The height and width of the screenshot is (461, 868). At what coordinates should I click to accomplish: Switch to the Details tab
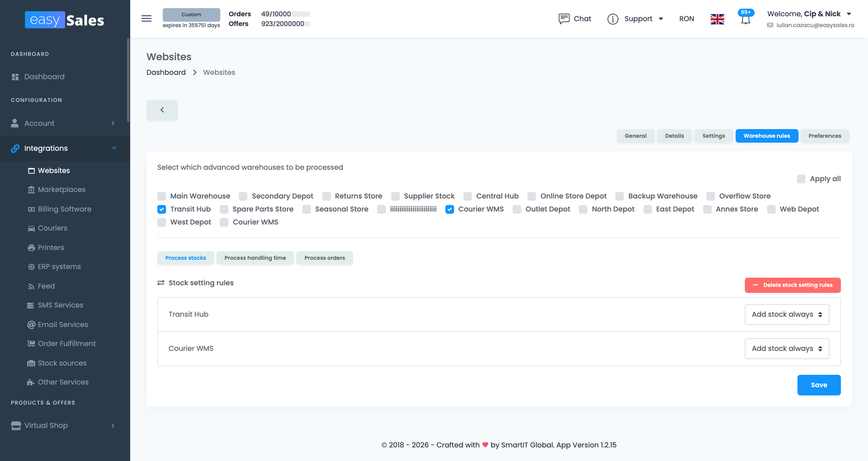(674, 136)
